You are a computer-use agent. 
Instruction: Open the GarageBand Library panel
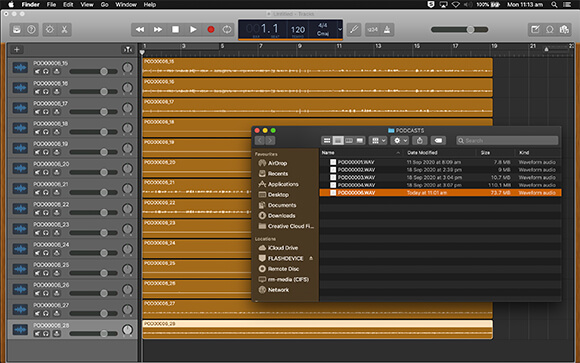pyautogui.click(x=17, y=30)
